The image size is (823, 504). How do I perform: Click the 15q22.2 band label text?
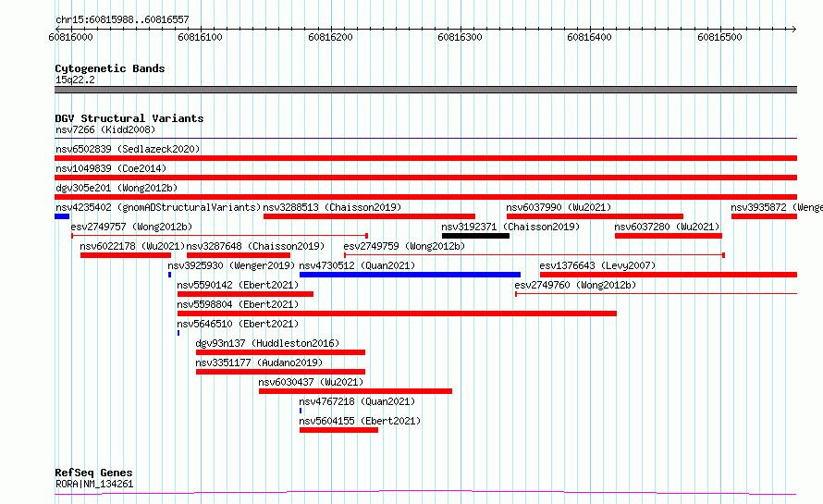click(x=75, y=80)
